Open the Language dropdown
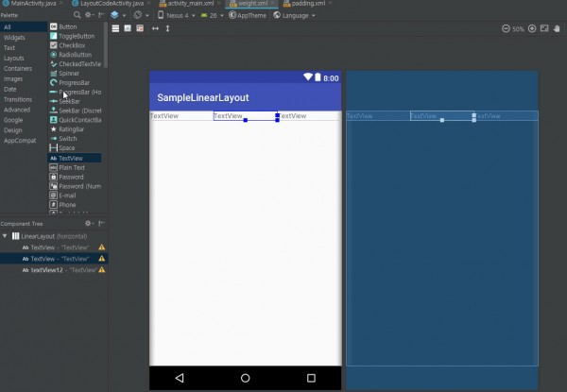Image resolution: width=567 pixels, height=392 pixels. (x=294, y=15)
